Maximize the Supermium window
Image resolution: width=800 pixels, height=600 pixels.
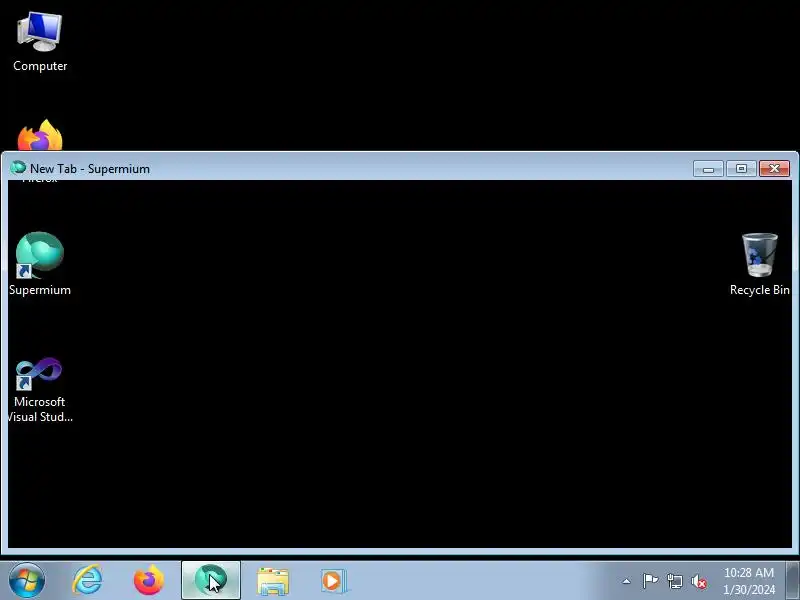click(741, 169)
